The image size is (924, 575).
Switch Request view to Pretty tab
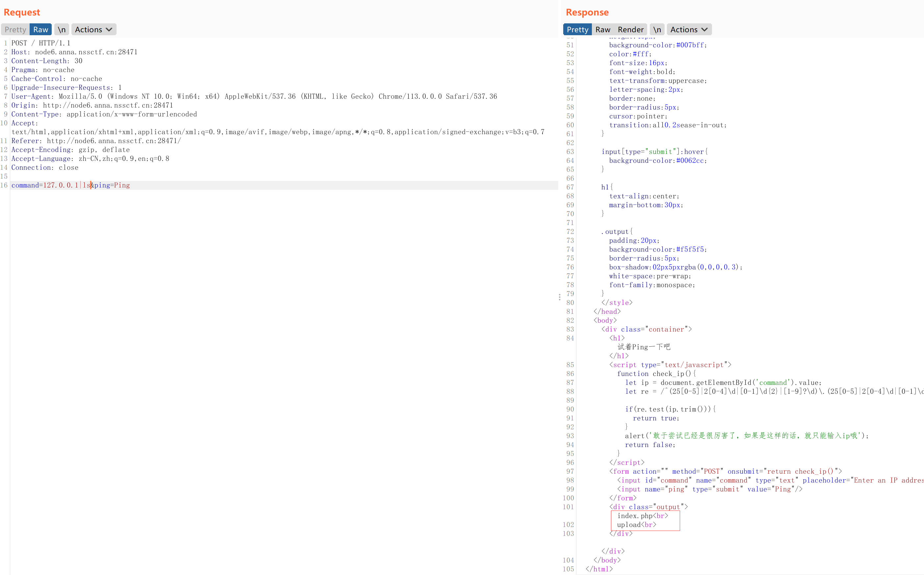[15, 30]
